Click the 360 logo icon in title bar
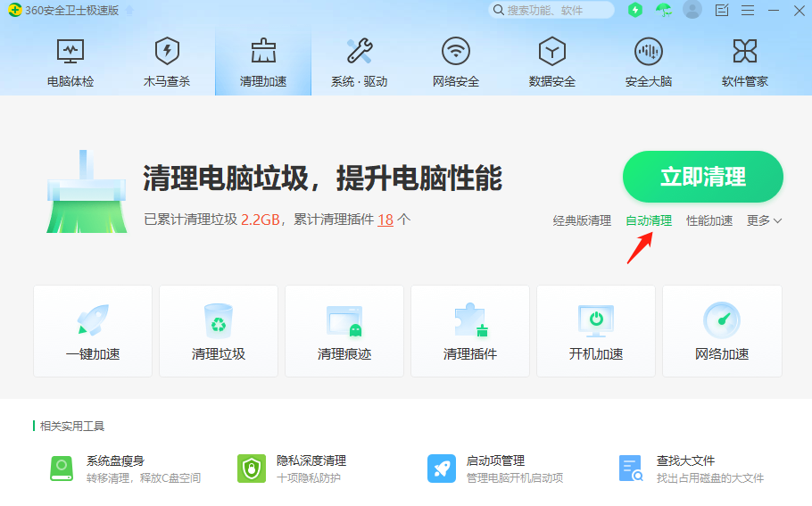The image size is (812, 506). (14, 11)
